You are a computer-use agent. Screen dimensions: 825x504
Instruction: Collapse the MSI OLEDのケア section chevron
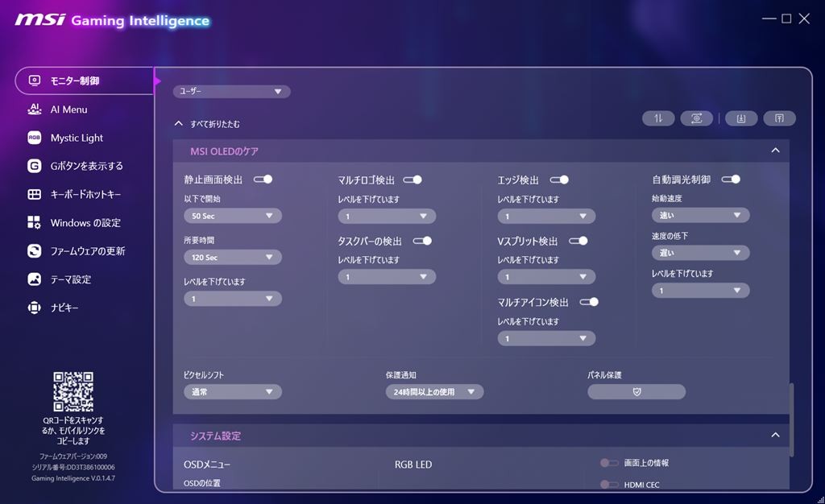click(775, 151)
